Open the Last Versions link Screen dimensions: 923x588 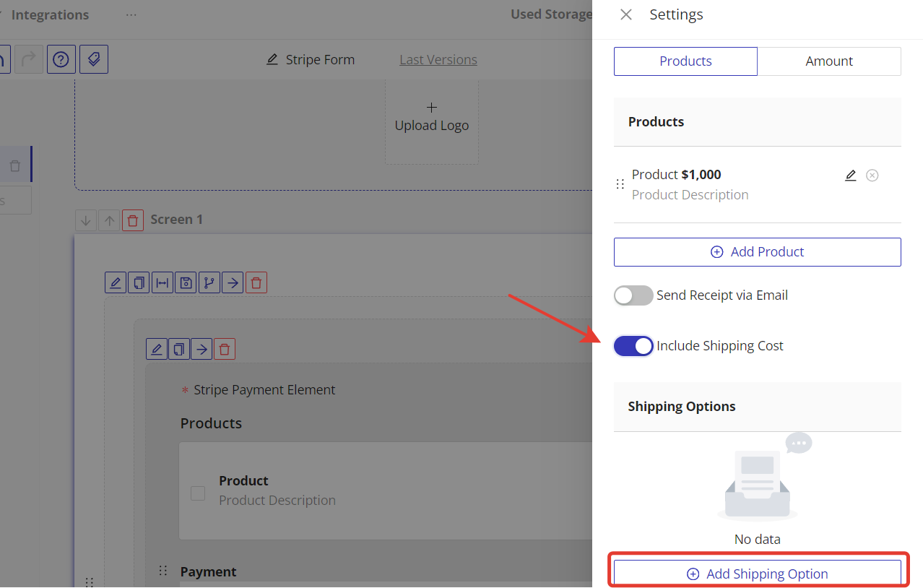point(438,60)
